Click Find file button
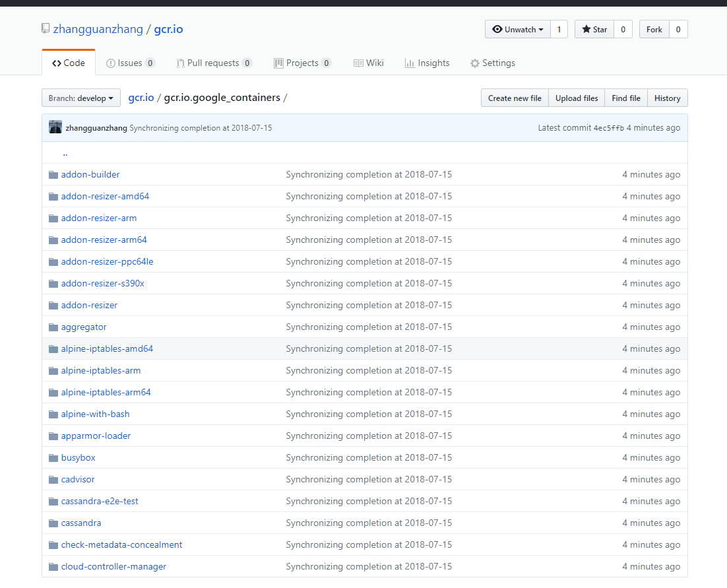 pos(626,98)
